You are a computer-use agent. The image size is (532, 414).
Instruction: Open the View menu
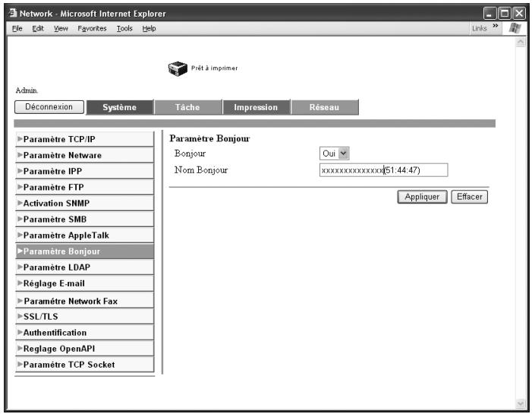point(61,29)
